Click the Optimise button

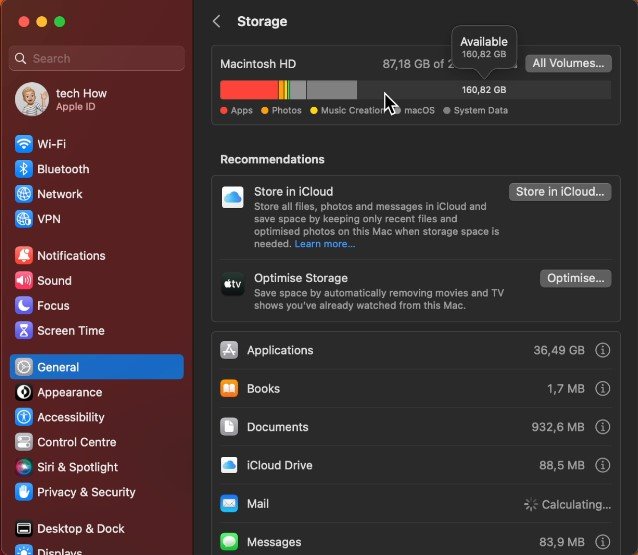coord(575,278)
